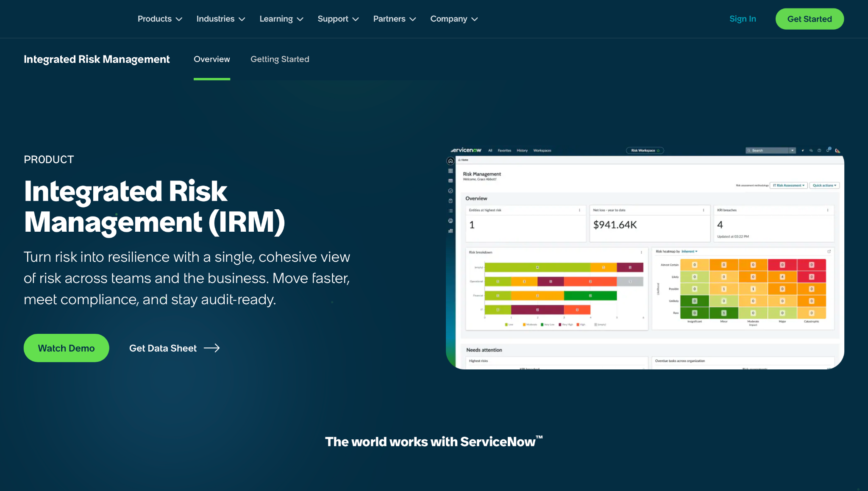Screen dimensions: 868x491
Task: Toggle the favorite star on Risk Workspace
Action: coord(658,150)
